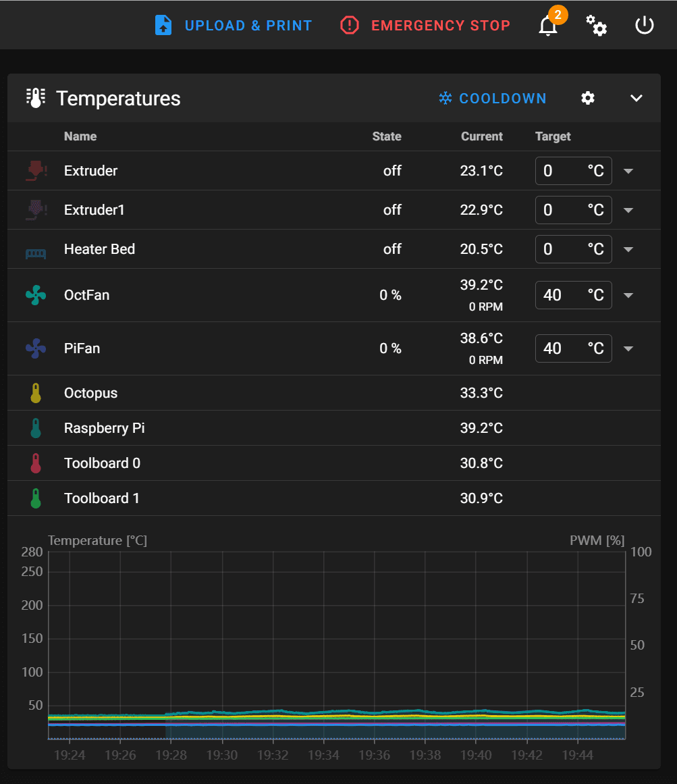Screen dimensions: 677x784
Task: Collapse the Temperatures panel chevron
Action: [x=636, y=98]
